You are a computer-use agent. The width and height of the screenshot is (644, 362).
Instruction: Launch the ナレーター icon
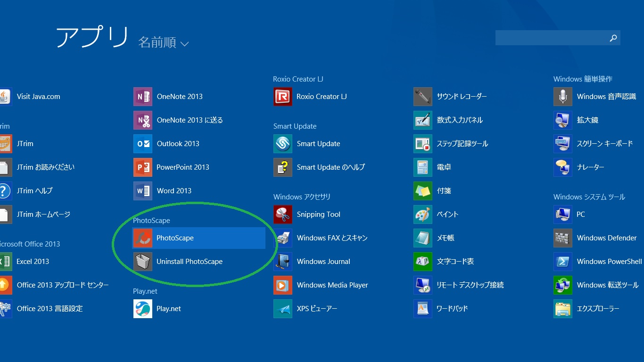point(563,167)
